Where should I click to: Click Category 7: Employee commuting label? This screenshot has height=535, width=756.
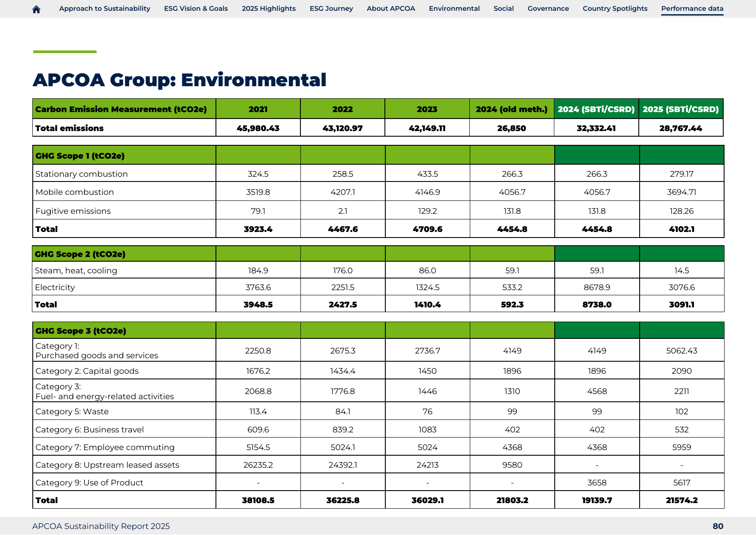pyautogui.click(x=105, y=447)
